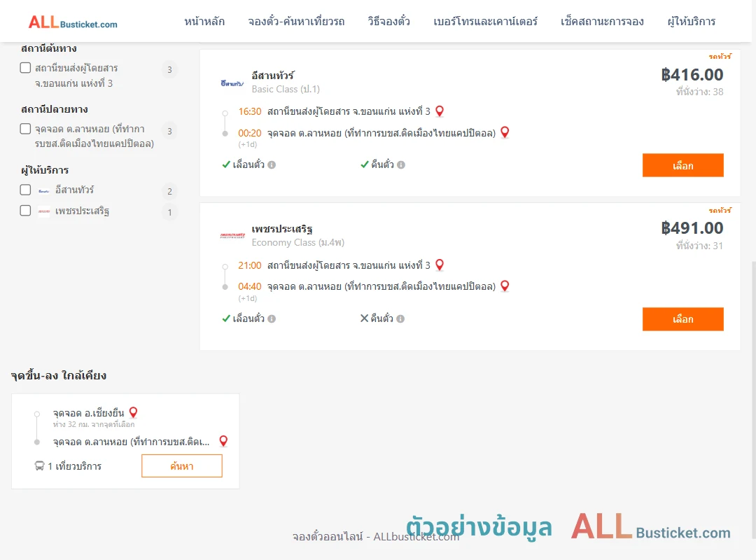
Task: Click the 16:30 departure time
Action: click(250, 112)
